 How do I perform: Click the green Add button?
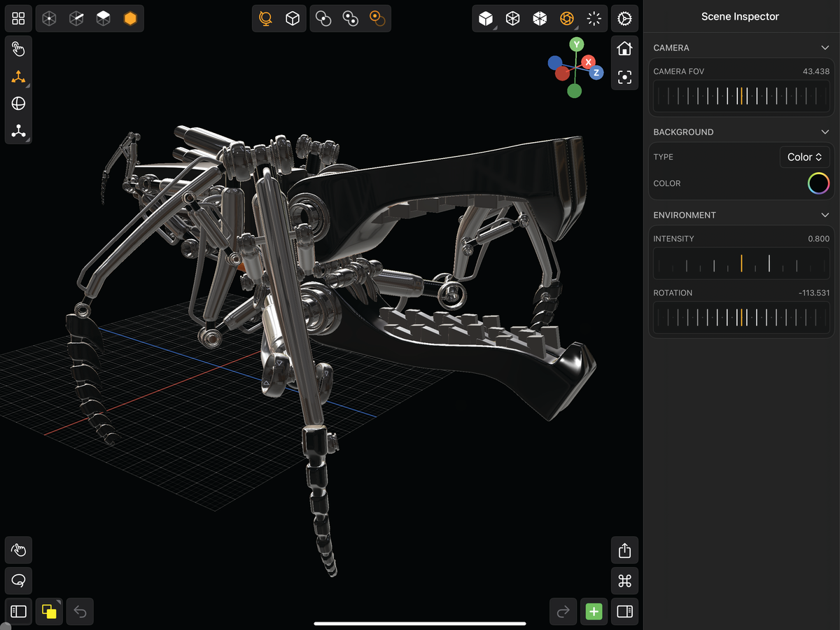pos(594,611)
